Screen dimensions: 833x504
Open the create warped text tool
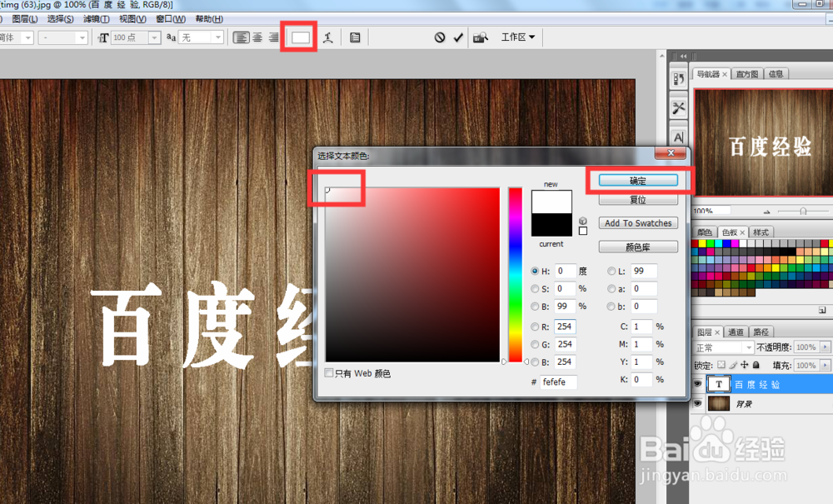[x=328, y=37]
